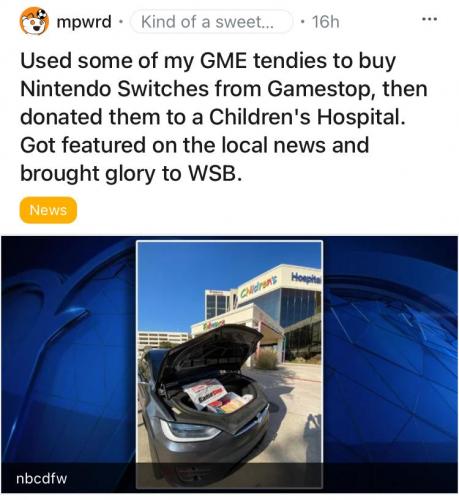Visit the mpwrd user profile name
459x500 pixels.
point(84,22)
